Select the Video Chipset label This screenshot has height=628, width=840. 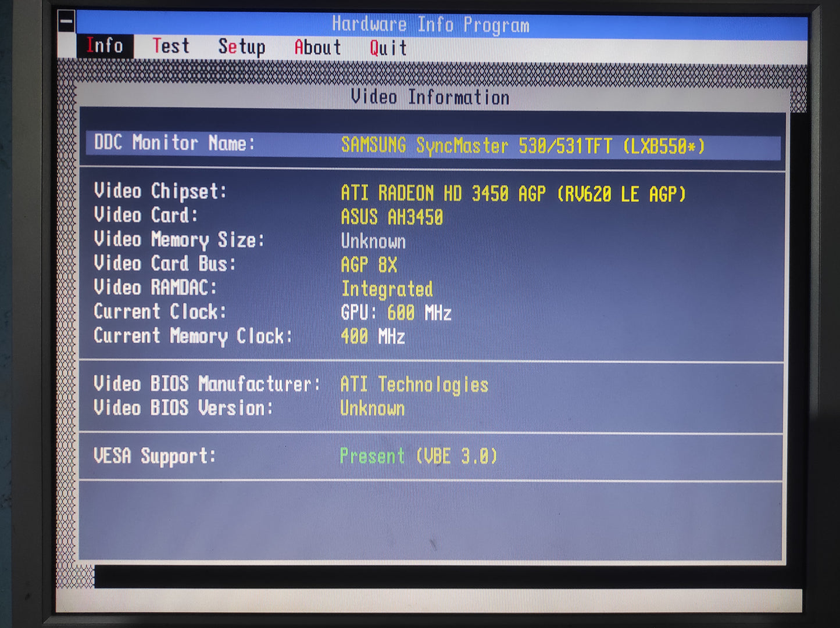tap(160, 191)
